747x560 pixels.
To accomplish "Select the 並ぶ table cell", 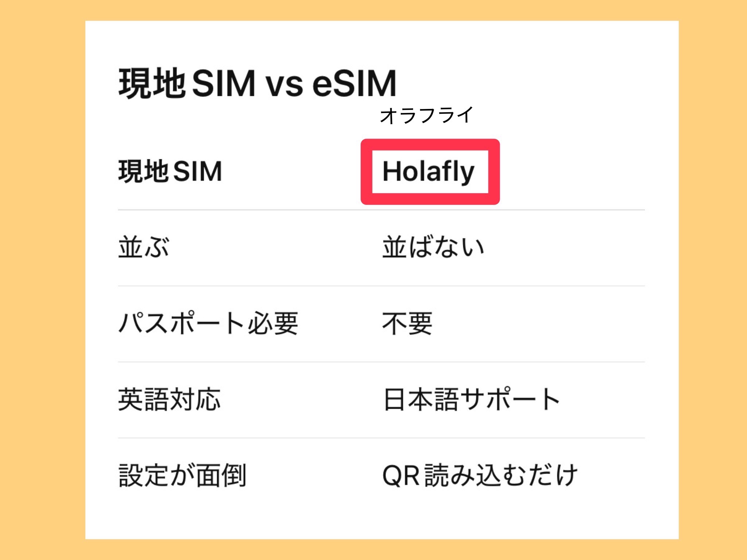I will (144, 248).
